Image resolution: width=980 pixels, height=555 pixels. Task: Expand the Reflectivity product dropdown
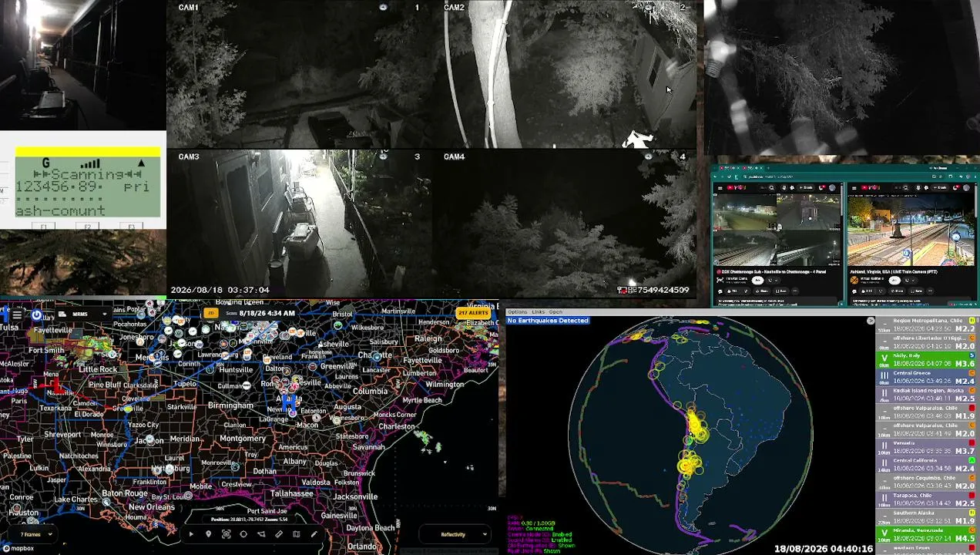456,534
